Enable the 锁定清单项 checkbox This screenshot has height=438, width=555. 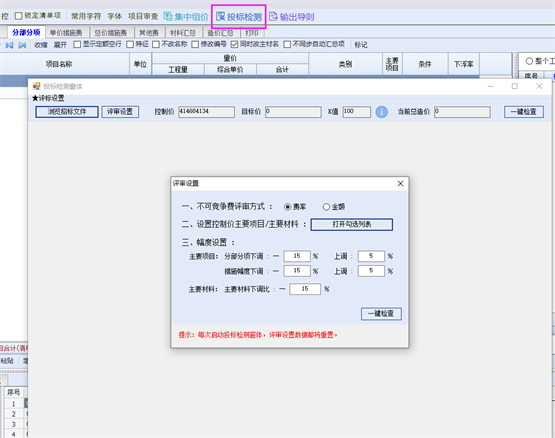point(18,16)
